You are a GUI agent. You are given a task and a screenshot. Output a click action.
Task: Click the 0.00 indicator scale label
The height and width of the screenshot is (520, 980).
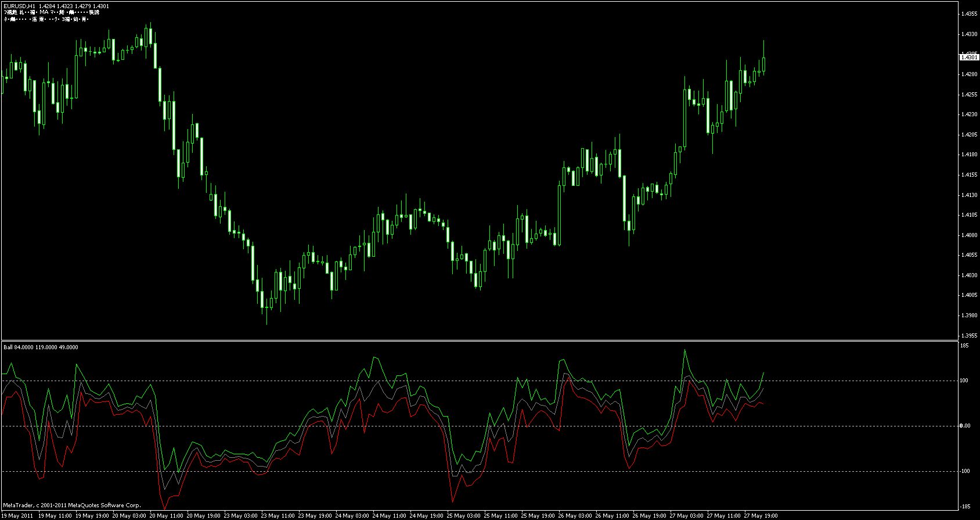[965, 426]
